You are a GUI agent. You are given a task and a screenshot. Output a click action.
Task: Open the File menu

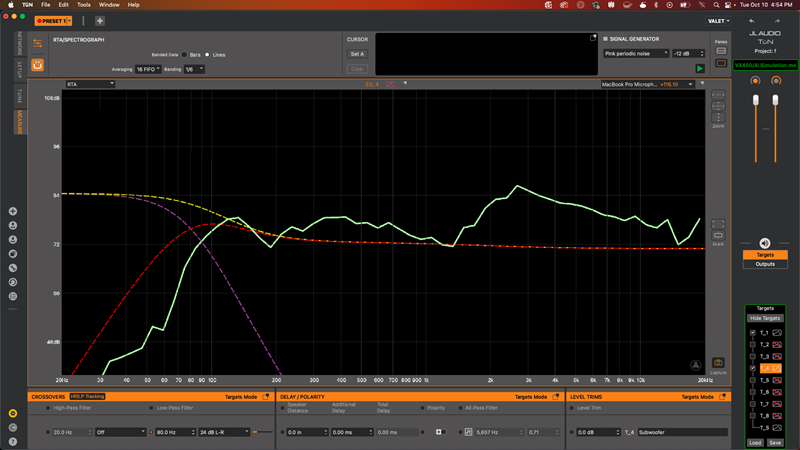45,5
